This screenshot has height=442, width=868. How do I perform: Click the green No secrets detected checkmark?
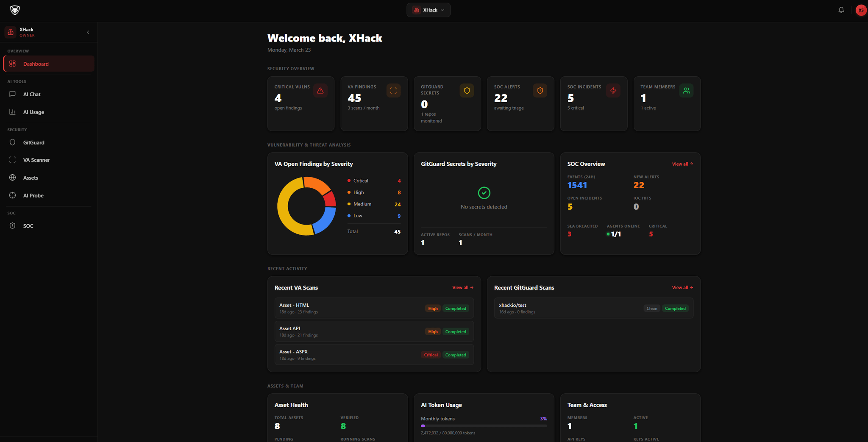[484, 193]
